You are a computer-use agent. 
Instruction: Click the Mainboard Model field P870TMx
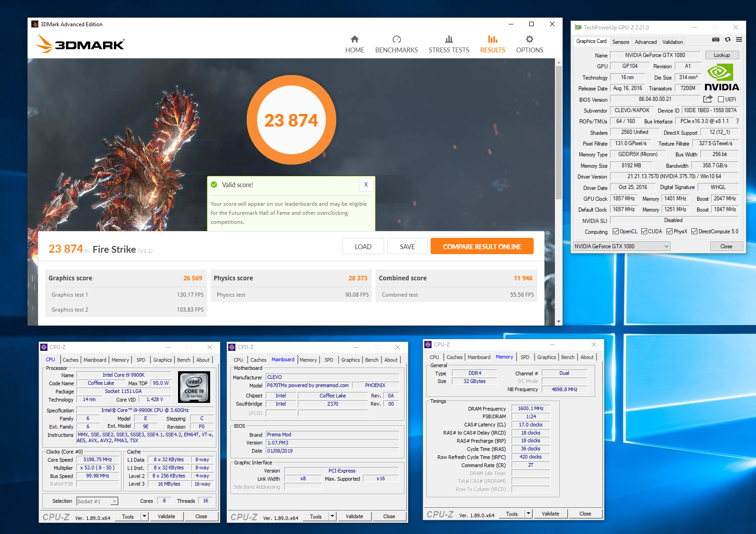click(308, 385)
